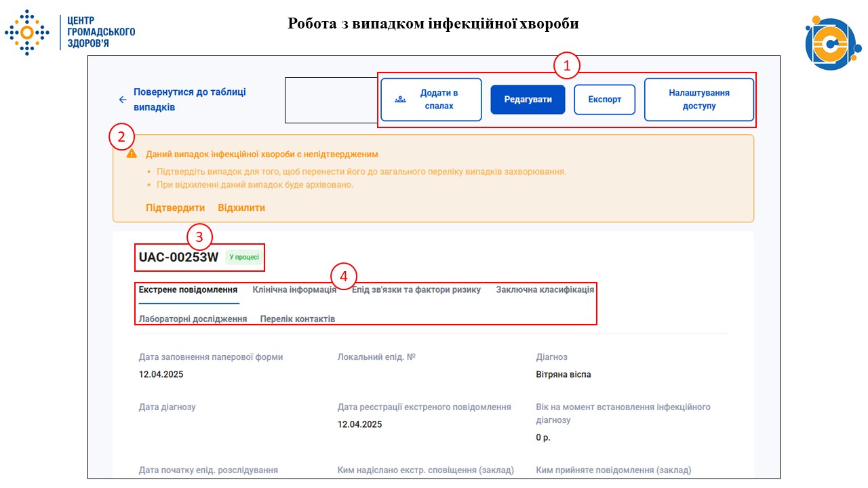This screenshot has height=488, width=868.
Task: Return using "Повернутися до таблиці випадків" link
Action: point(189,92)
